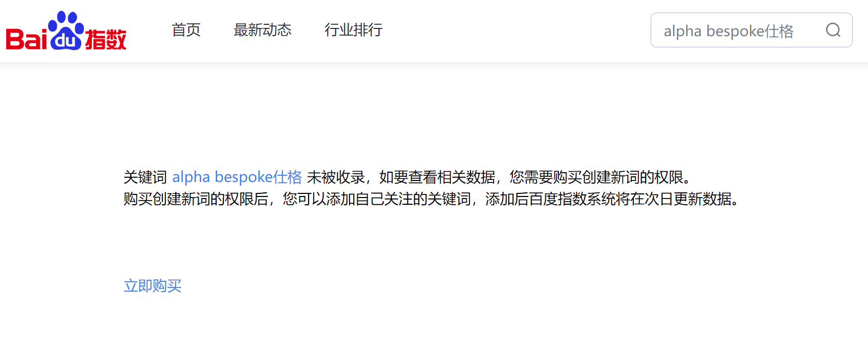Go to 行业排行 in top navigation
Image resolution: width=868 pixels, height=348 pixels.
354,30
